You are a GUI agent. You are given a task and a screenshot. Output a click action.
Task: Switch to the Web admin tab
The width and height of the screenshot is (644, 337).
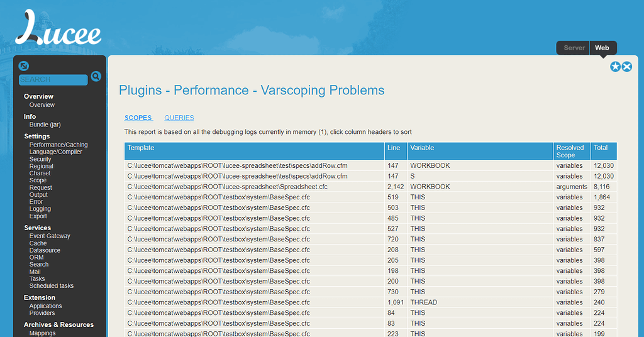pyautogui.click(x=602, y=48)
